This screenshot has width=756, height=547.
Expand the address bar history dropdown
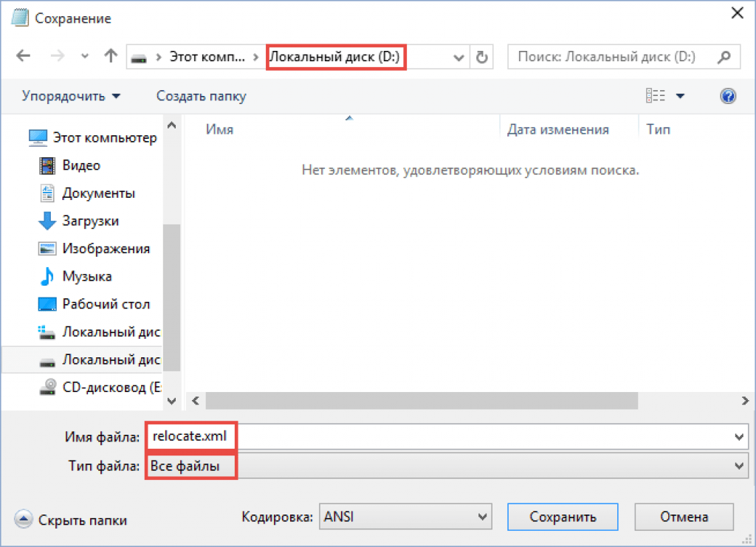(x=458, y=57)
